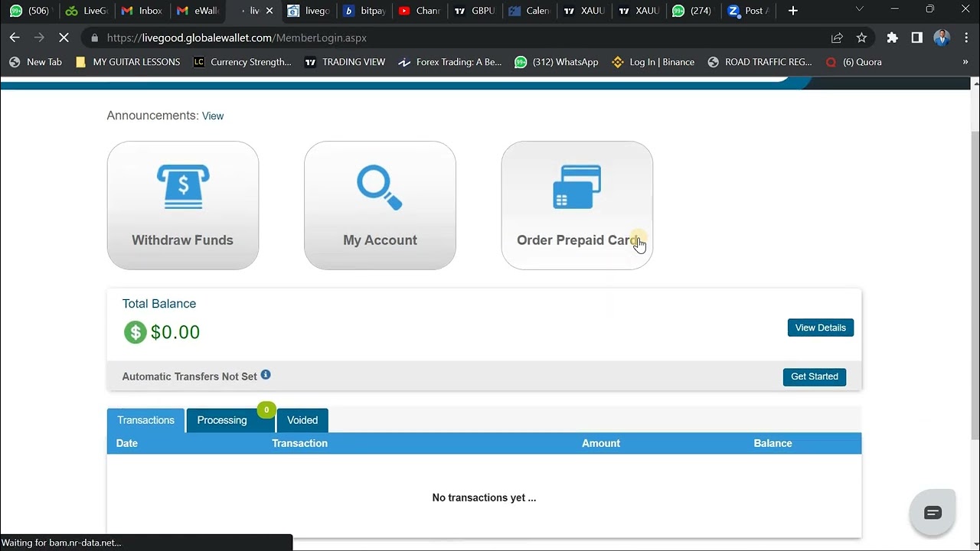This screenshot has height=551, width=980.
Task: Open the Currency Strength bookmark
Action: [242, 62]
